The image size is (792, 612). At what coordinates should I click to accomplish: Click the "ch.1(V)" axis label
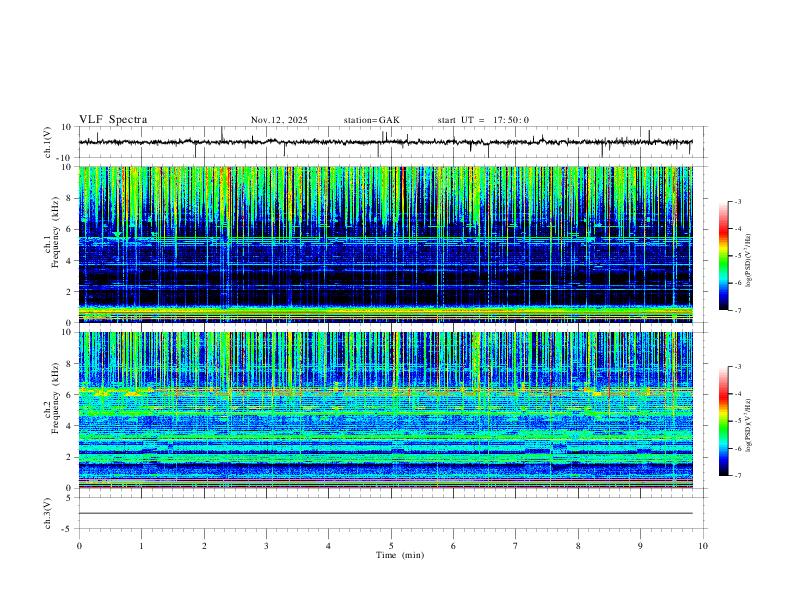[x=48, y=142]
